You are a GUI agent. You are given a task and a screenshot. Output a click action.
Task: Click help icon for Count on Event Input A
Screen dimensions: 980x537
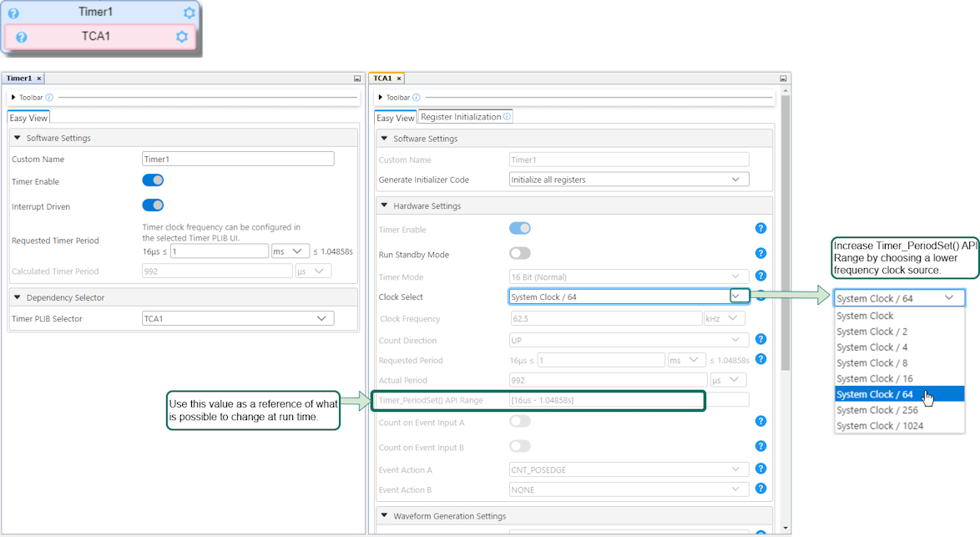tap(760, 422)
